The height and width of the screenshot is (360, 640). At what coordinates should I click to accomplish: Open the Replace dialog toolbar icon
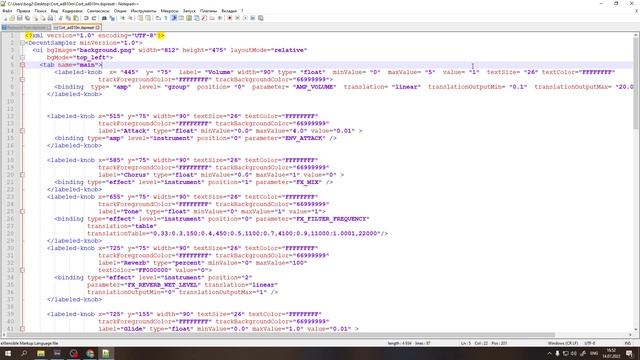pos(112,18)
